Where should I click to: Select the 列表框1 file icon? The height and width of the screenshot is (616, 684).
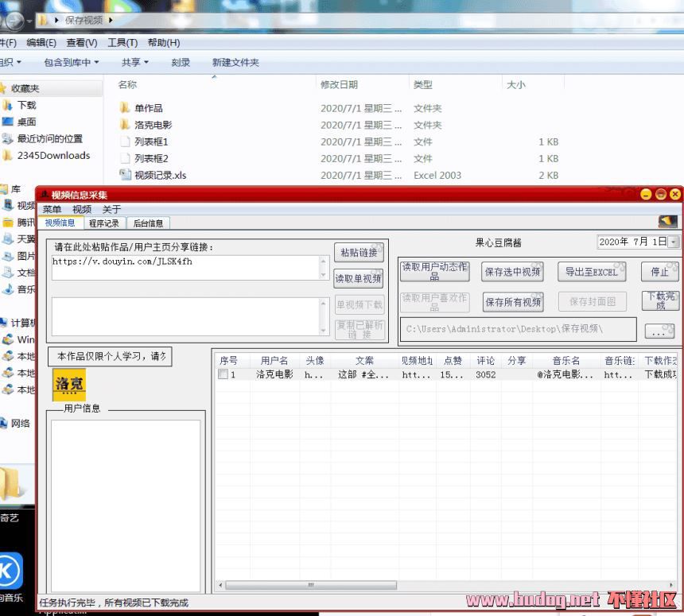tap(125, 141)
